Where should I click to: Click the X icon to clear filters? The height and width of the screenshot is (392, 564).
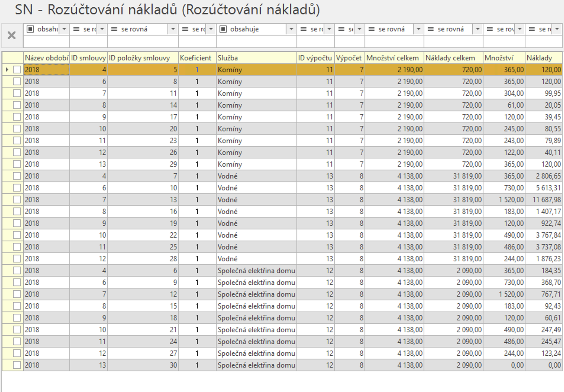[x=12, y=35]
